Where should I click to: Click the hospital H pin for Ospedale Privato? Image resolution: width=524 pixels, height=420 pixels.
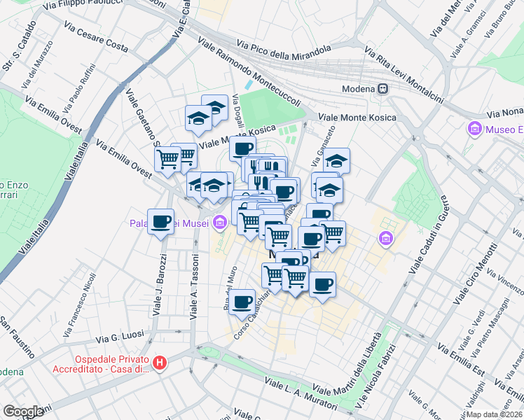(160, 363)
